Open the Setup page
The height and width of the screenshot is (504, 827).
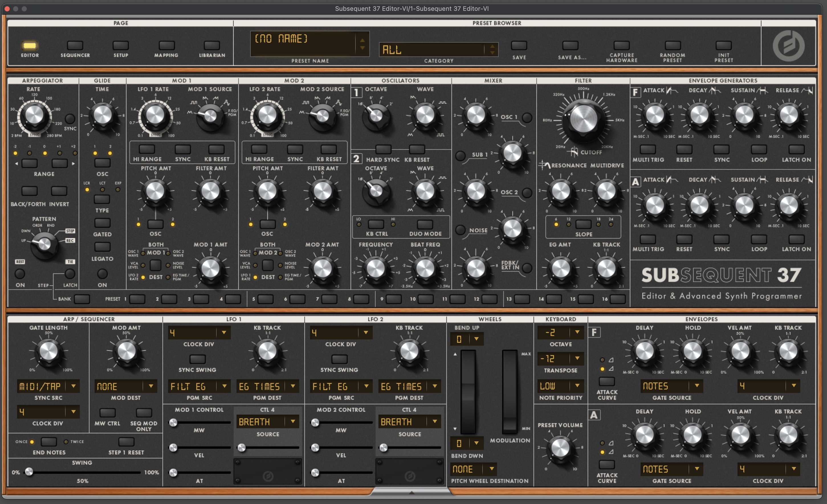coord(121,45)
